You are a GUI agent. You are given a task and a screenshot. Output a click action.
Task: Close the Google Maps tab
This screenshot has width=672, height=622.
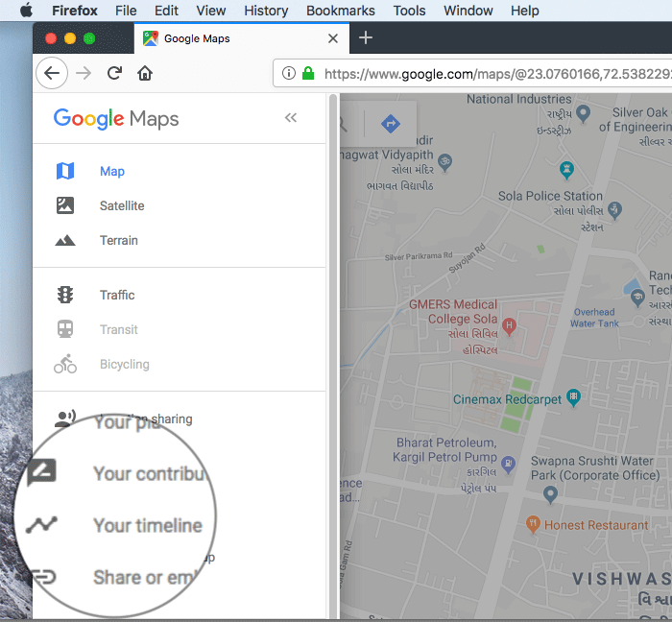point(332,38)
